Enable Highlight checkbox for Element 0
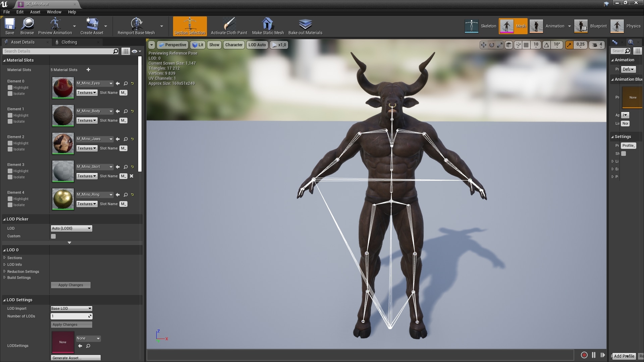This screenshot has width=644, height=362. pos(10,87)
